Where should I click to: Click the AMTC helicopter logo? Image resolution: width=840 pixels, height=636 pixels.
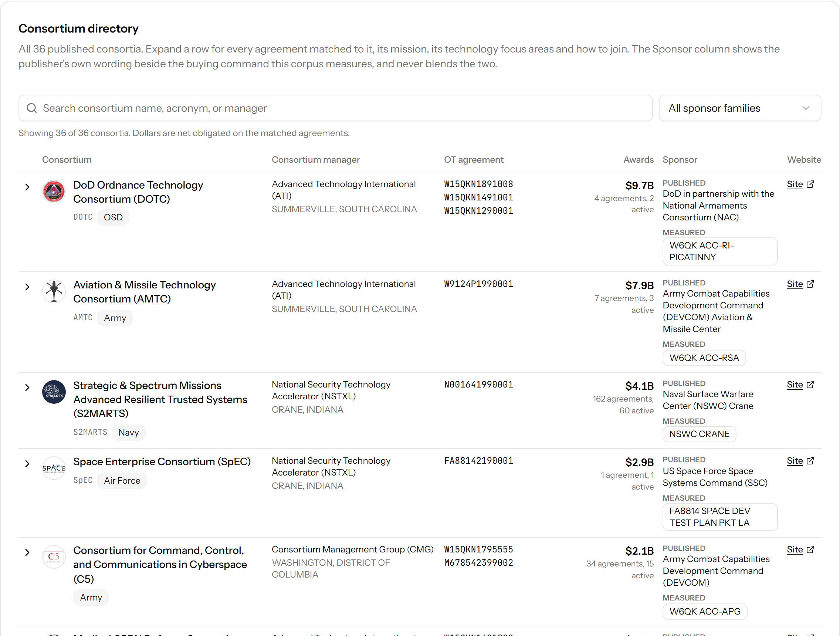pos(54,291)
